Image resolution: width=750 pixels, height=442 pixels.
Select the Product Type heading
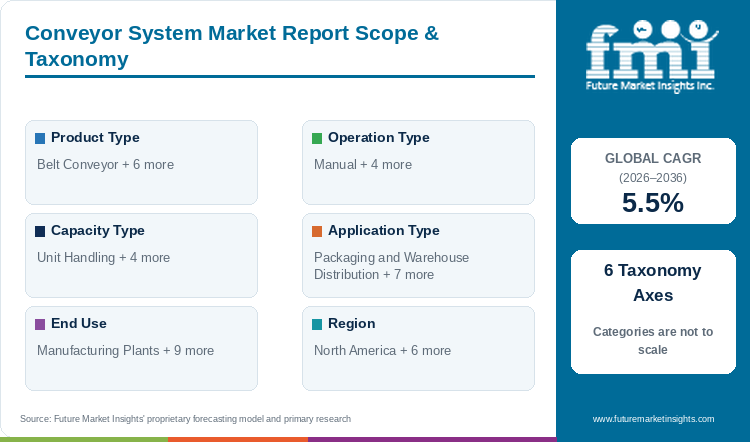click(x=95, y=137)
